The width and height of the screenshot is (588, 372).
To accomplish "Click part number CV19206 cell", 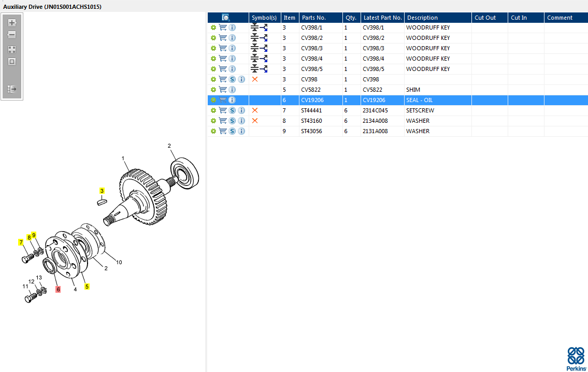I will click(321, 100).
